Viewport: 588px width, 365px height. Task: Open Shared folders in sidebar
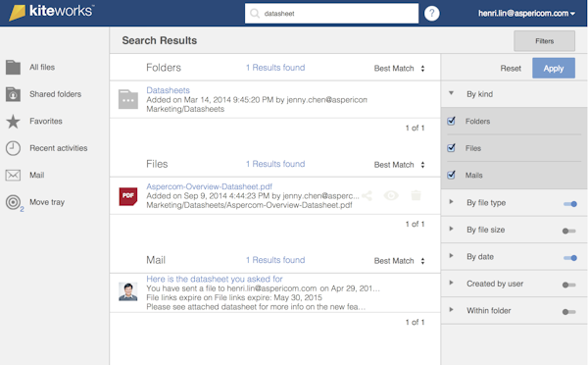(56, 94)
